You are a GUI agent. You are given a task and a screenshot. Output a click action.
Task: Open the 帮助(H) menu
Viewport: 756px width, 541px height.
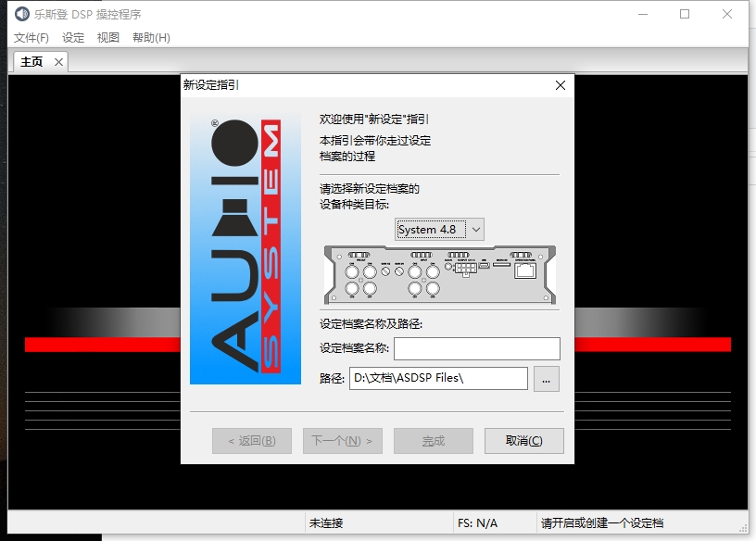151,38
